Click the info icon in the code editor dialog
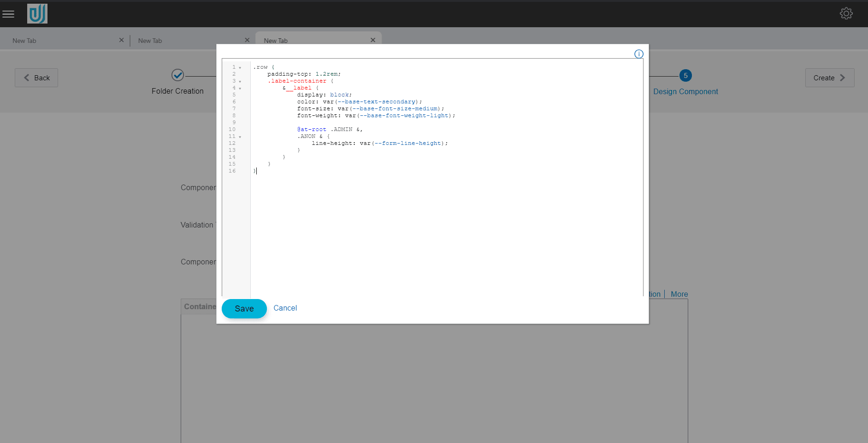 click(x=638, y=54)
